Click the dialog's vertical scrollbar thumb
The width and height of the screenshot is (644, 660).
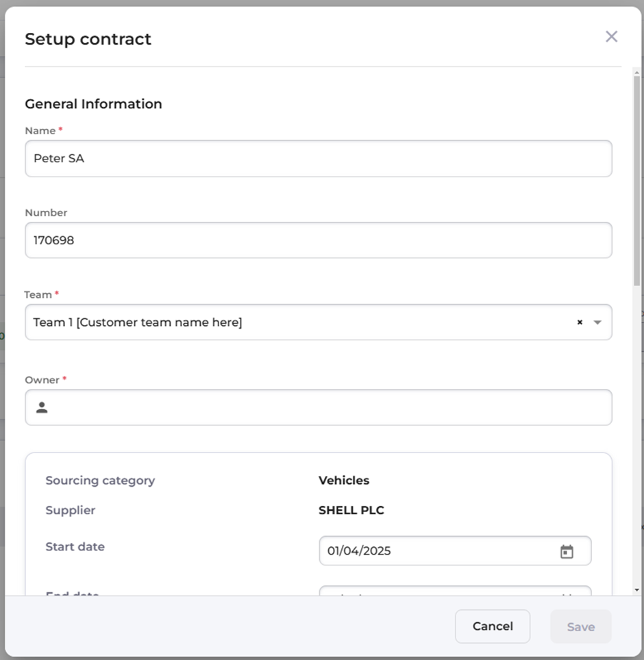coord(637,178)
